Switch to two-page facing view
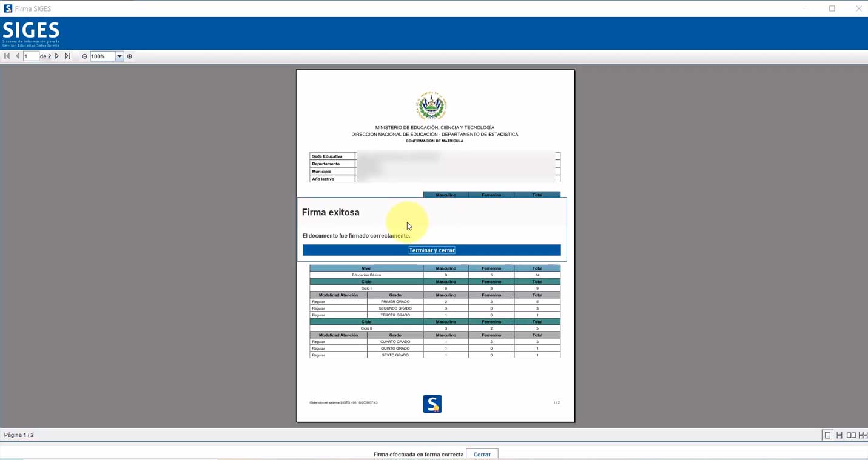Screen dimensions: 868x460 point(851,435)
